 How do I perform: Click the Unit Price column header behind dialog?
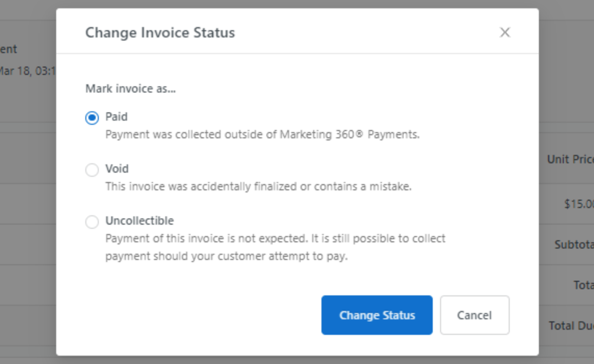(570, 159)
